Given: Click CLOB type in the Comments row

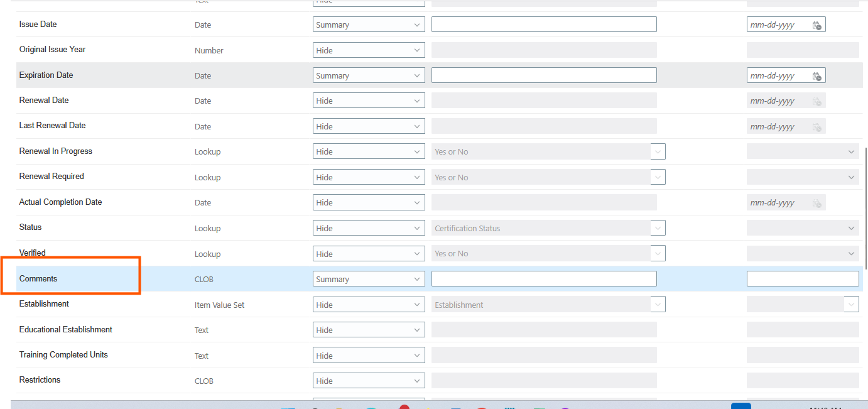Looking at the screenshot, I should [204, 280].
